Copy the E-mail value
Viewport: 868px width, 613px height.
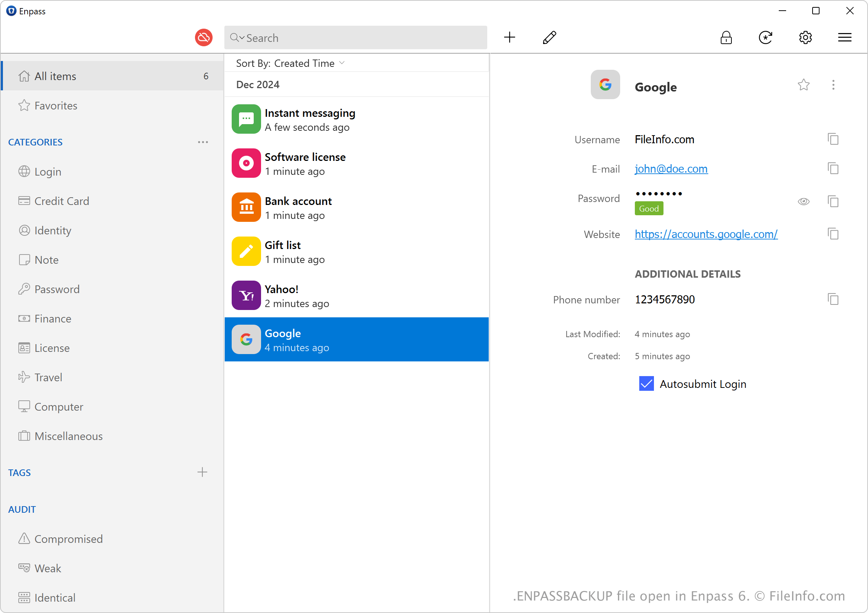click(833, 168)
